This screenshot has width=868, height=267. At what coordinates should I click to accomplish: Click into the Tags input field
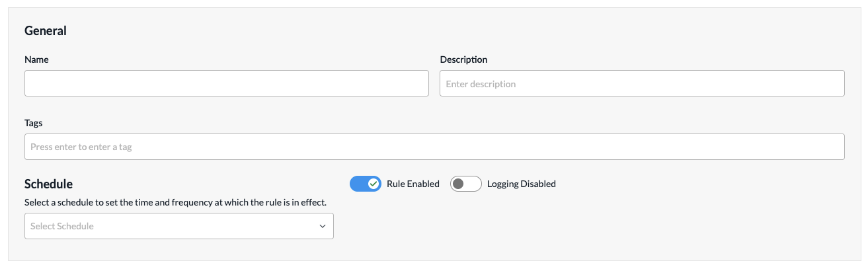pyautogui.click(x=434, y=147)
